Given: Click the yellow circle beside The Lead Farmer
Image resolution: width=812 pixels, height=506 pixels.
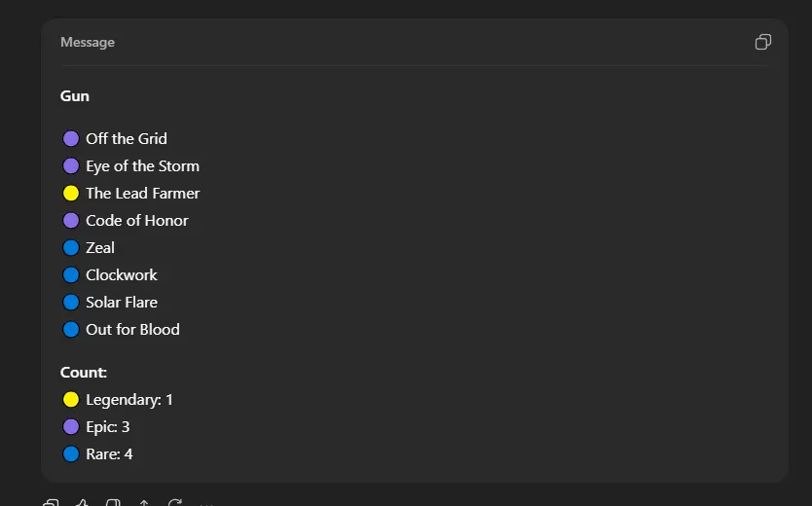Looking at the screenshot, I should point(71,194).
